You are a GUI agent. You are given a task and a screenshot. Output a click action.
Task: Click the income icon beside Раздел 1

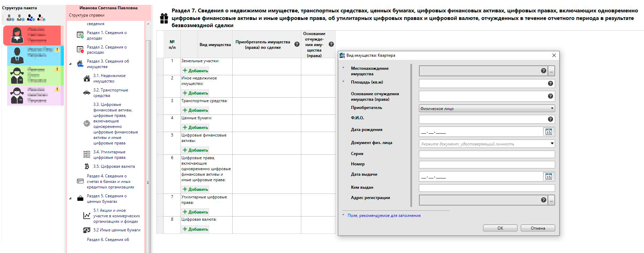pos(80,35)
